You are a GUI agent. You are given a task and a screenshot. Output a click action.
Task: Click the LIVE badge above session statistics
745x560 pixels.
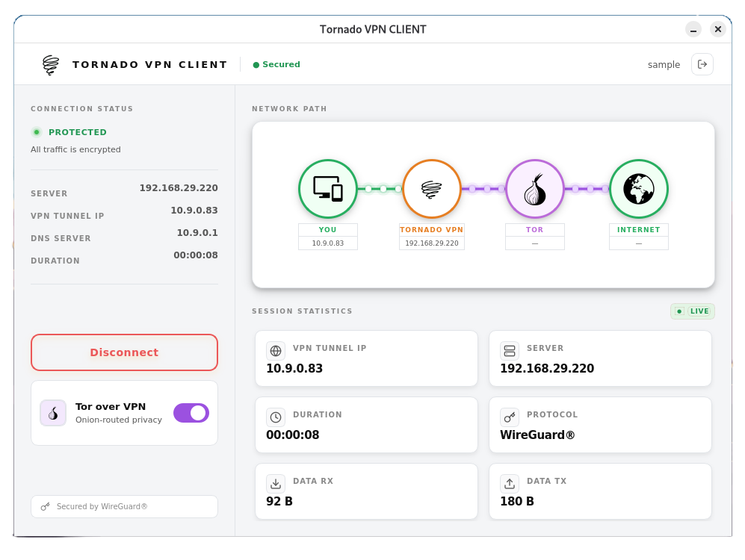(692, 311)
